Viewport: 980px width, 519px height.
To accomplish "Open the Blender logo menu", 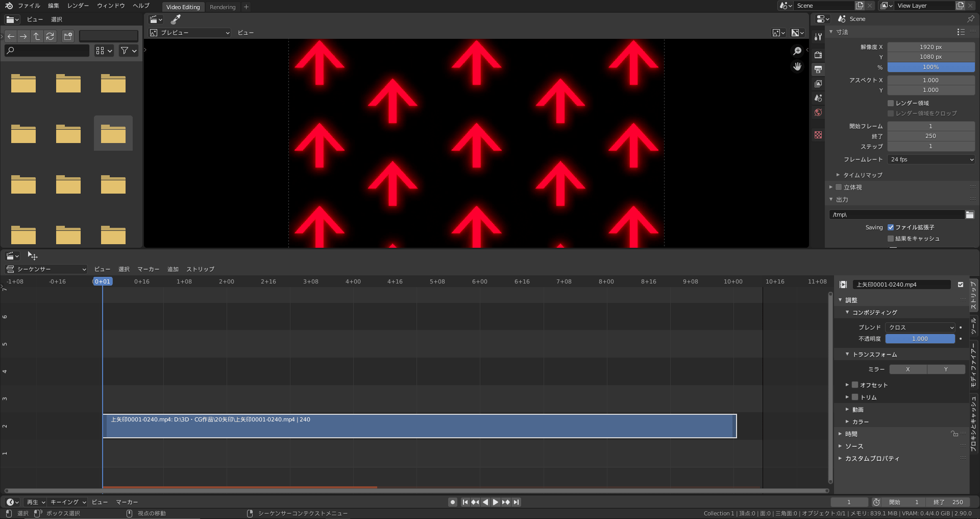I will [x=9, y=6].
